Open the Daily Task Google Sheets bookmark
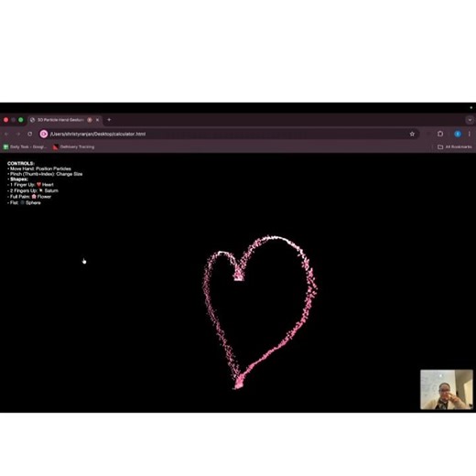476x476 pixels. click(25, 147)
